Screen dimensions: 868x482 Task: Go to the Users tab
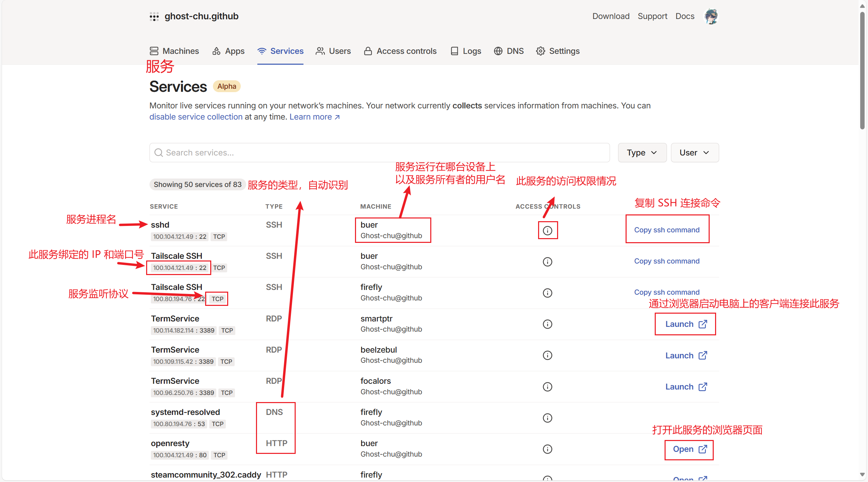tap(333, 51)
